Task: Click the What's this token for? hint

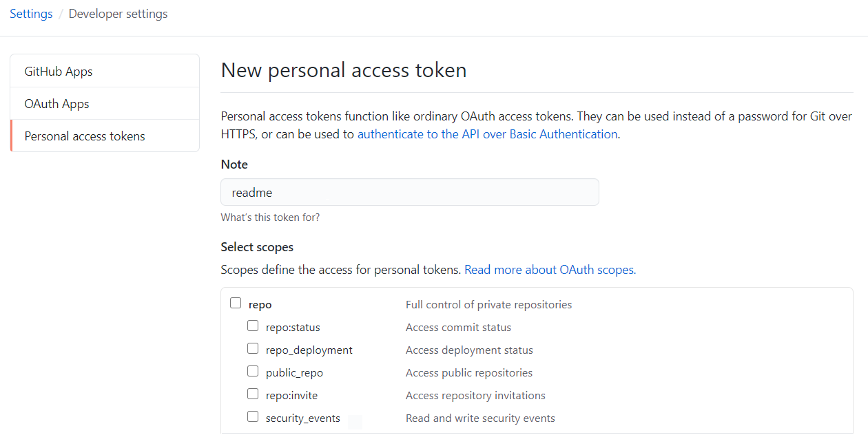Action: 270,217
